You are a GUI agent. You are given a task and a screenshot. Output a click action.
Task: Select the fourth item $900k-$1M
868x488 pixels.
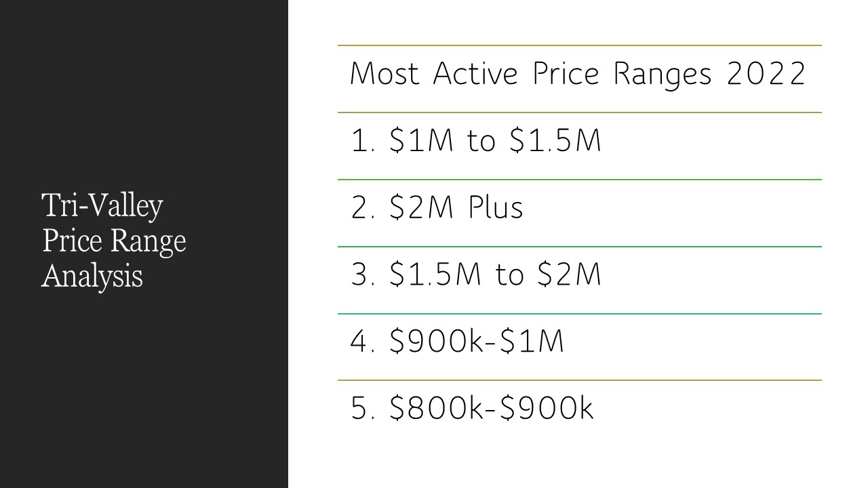pos(457,342)
